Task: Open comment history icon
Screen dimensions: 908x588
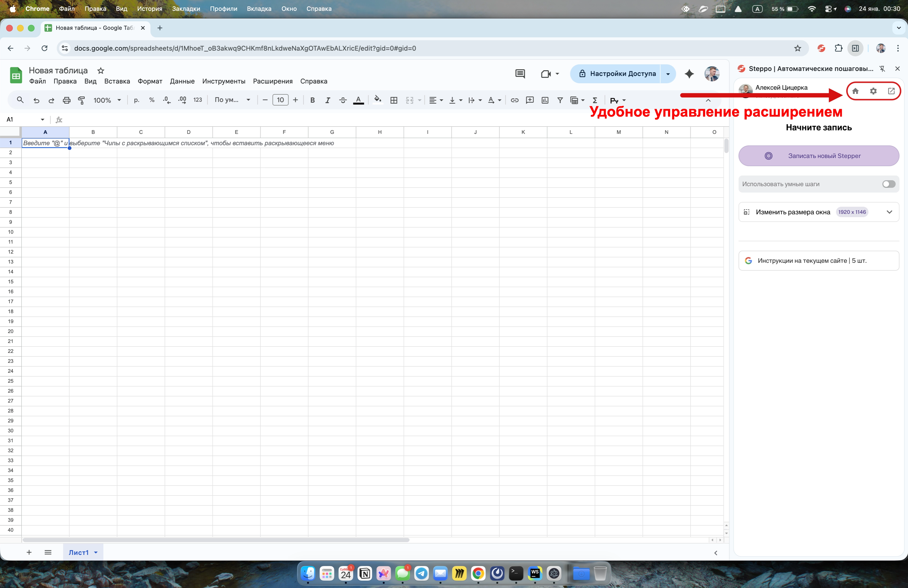Action: (520, 74)
